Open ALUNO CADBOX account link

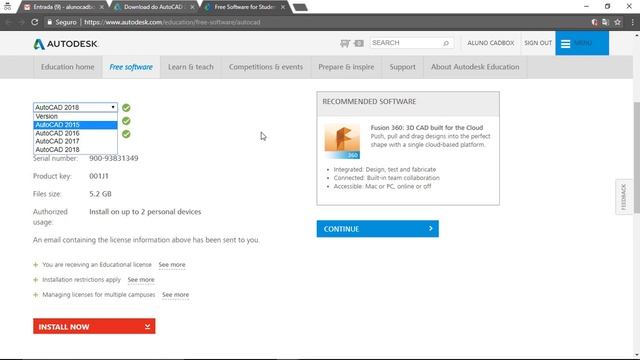491,43
